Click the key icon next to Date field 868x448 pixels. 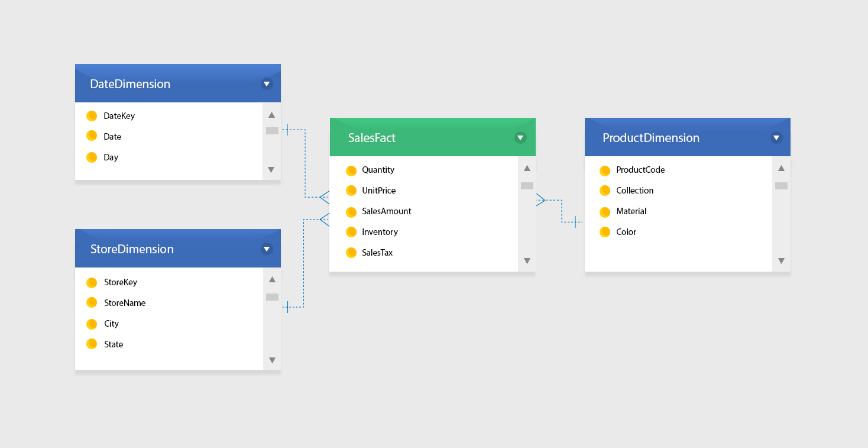[92, 136]
